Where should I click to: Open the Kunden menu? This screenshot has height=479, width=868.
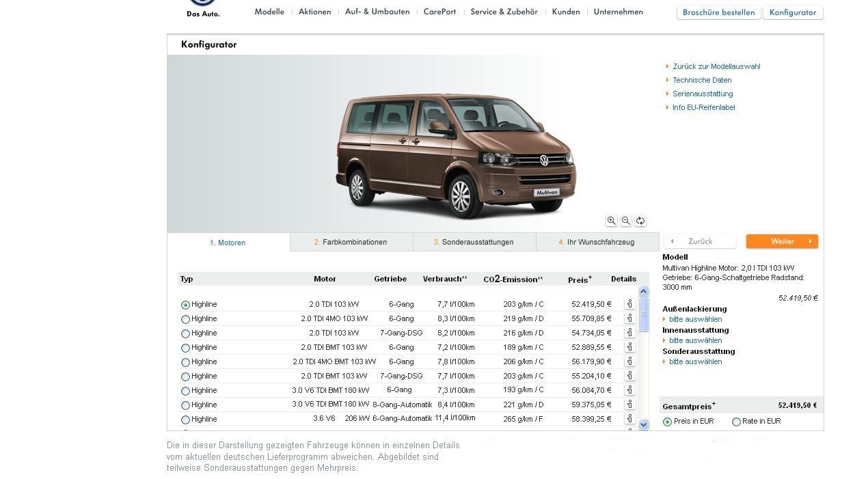tap(566, 12)
